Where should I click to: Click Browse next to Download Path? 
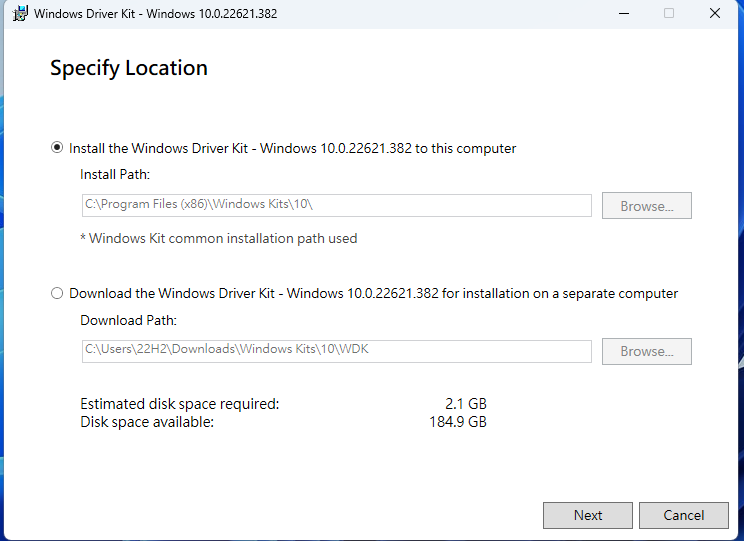click(x=647, y=351)
